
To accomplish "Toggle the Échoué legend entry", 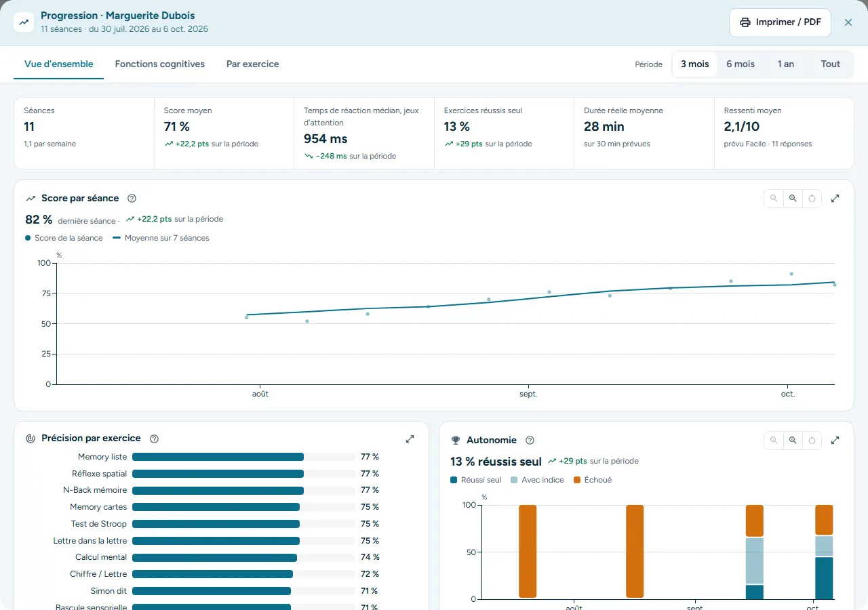I will [x=593, y=480].
